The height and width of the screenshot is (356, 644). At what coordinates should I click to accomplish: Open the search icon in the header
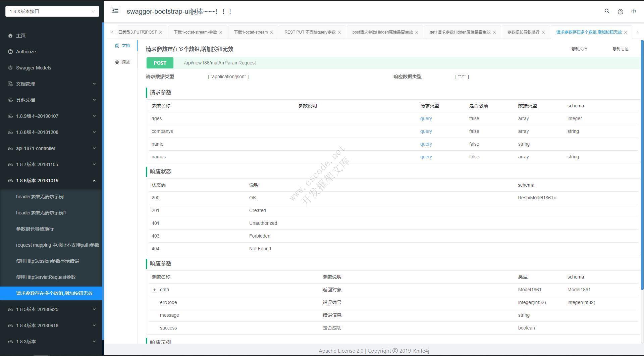(x=607, y=11)
